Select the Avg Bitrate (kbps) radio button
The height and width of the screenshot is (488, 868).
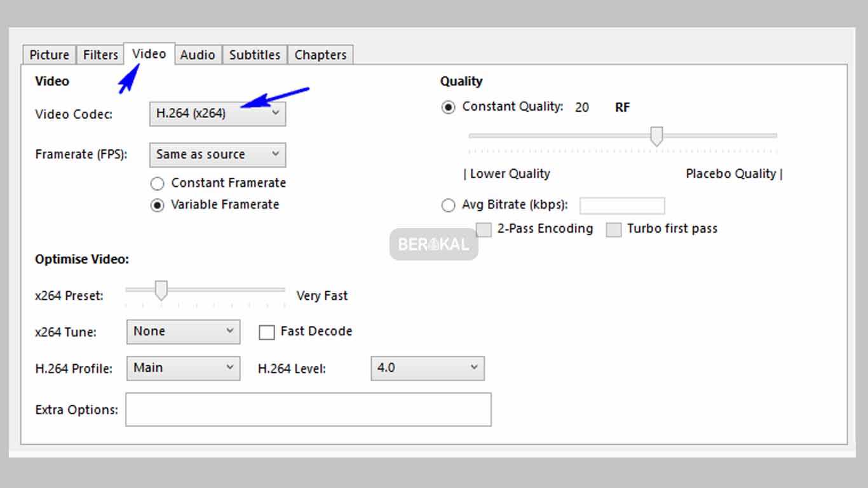click(449, 205)
